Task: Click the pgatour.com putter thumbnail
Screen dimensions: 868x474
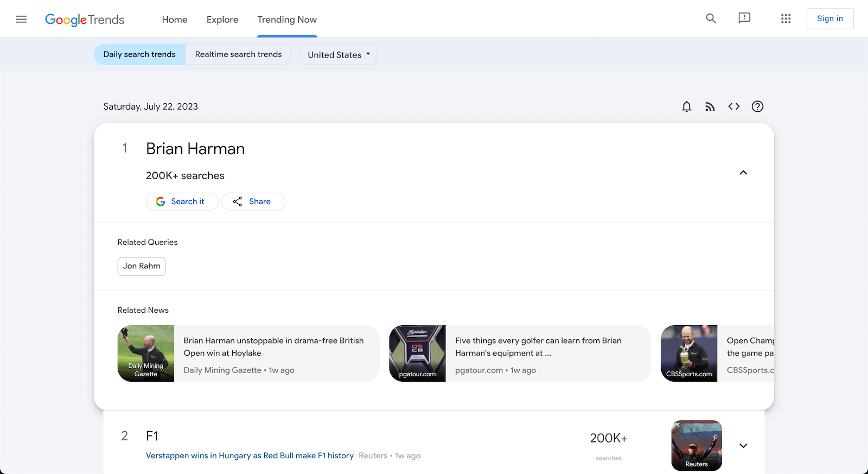Action: (x=417, y=353)
